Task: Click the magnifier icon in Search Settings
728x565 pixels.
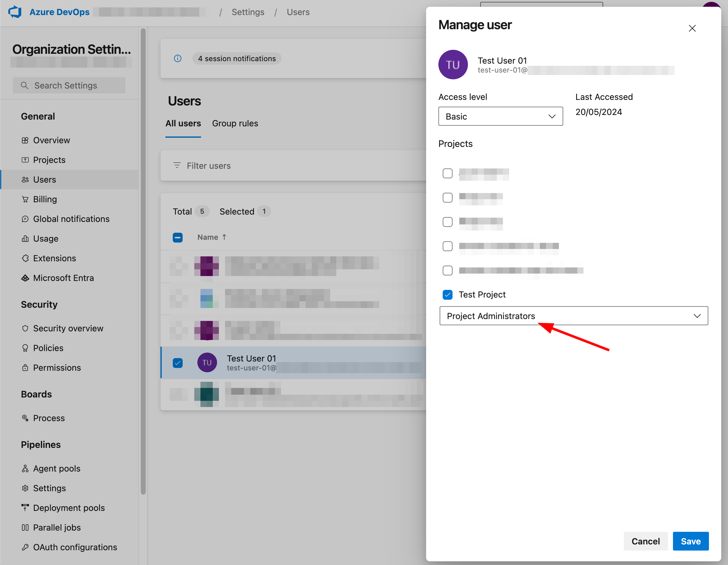Action: click(24, 85)
